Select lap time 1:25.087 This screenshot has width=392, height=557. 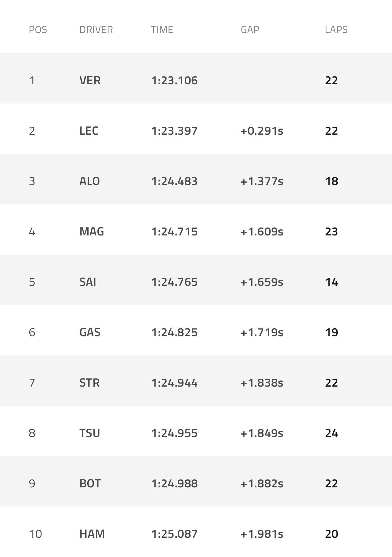click(x=174, y=534)
